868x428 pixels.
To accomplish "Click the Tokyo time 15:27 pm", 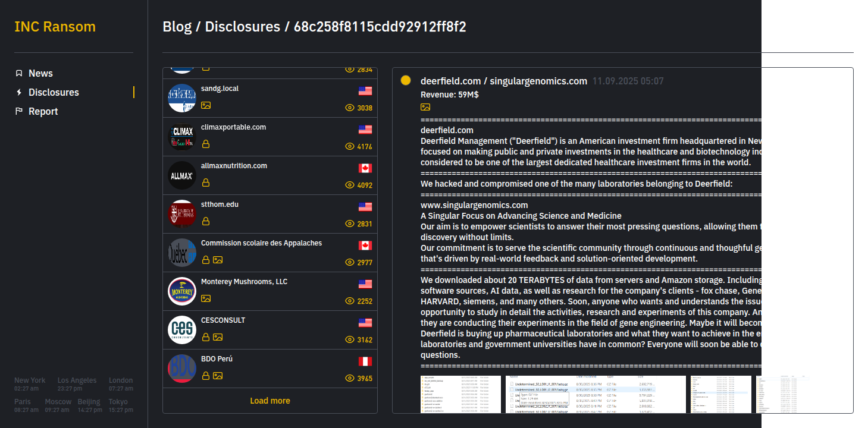I will (121, 410).
